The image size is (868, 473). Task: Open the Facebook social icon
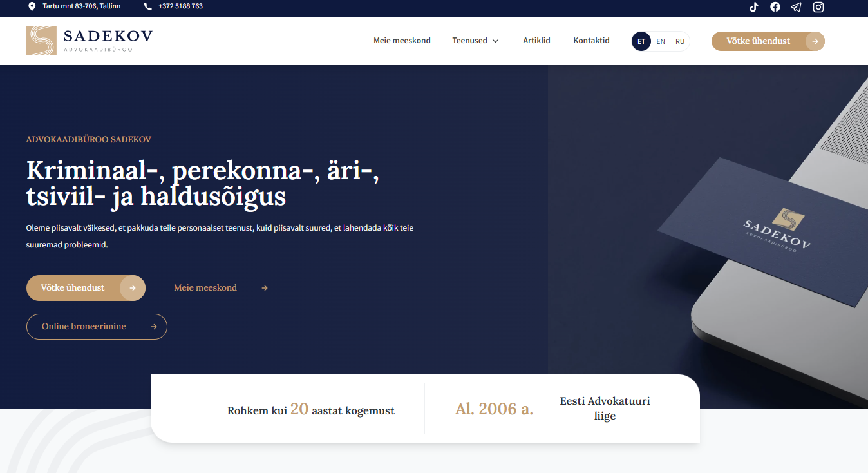pyautogui.click(x=775, y=7)
